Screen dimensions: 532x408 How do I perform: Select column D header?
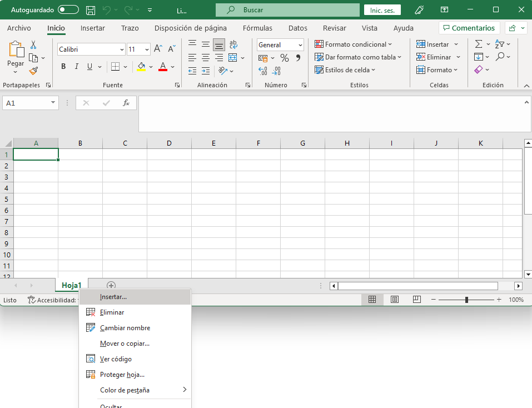point(169,143)
